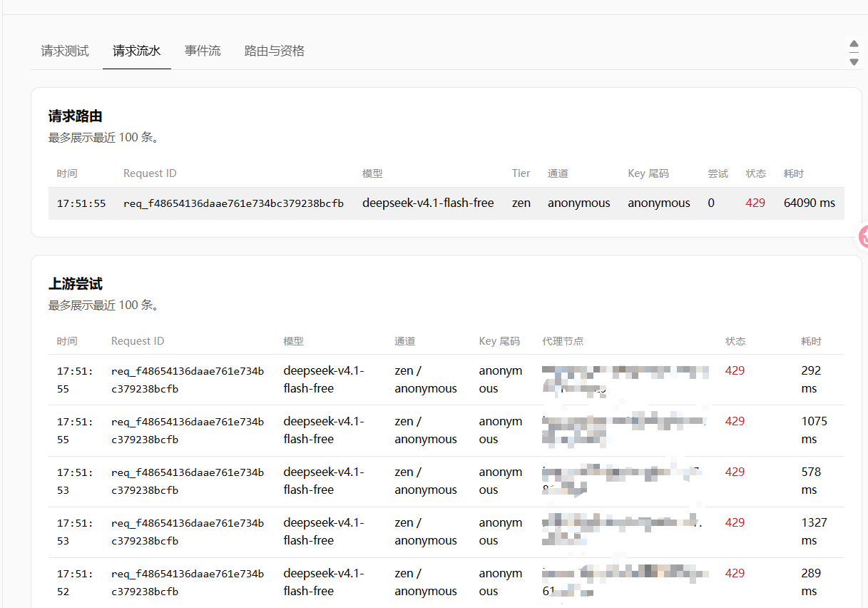The height and width of the screenshot is (608, 868).
Task: Switch to the 请求测试 tab
Action: tap(65, 51)
